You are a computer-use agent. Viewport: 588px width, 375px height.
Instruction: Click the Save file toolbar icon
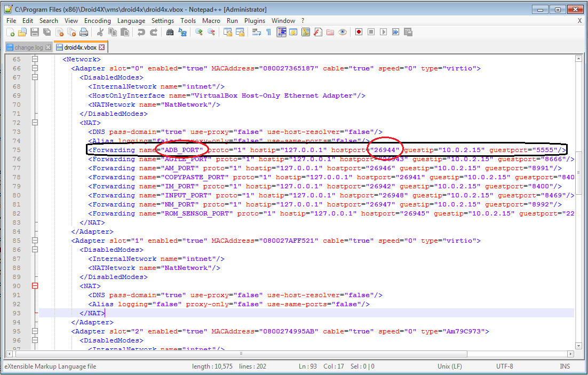35,32
